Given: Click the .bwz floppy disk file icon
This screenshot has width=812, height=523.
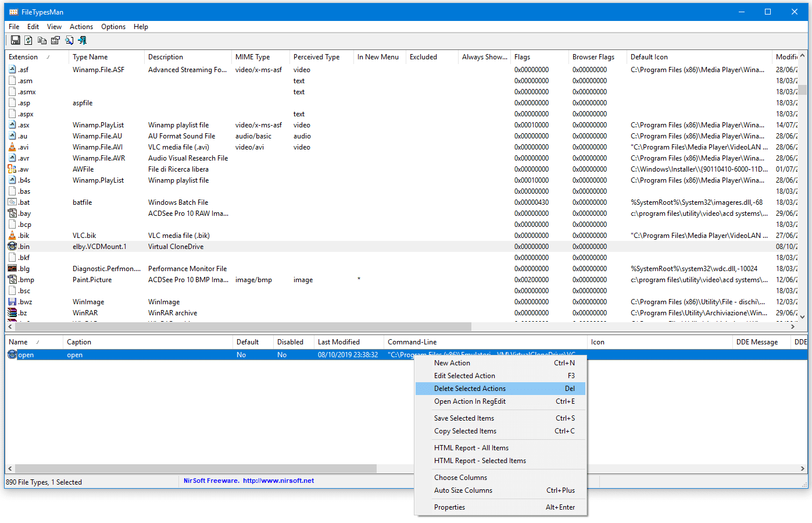Looking at the screenshot, I should click(x=12, y=302).
